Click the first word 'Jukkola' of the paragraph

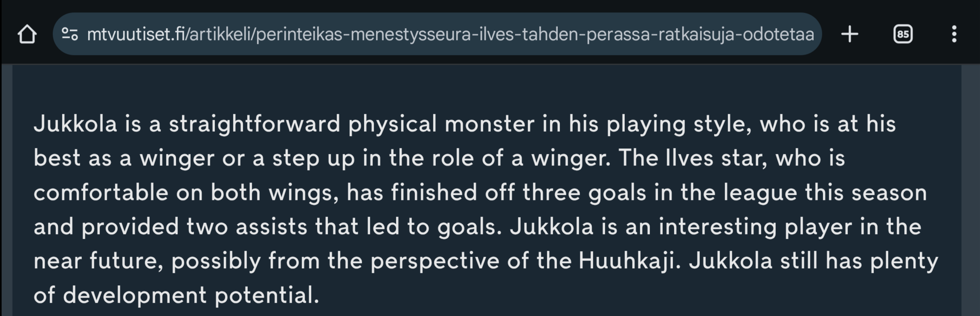tap(75, 124)
